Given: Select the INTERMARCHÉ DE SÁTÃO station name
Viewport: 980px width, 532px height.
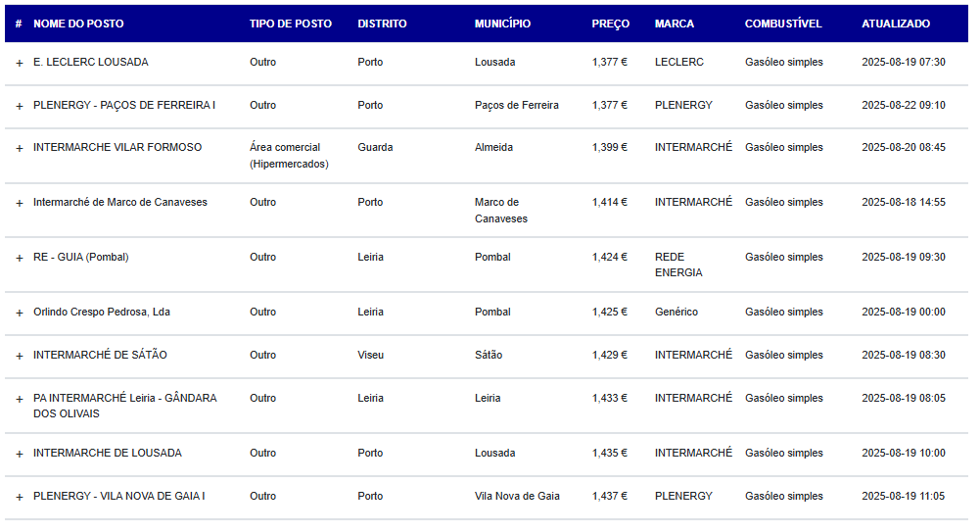Looking at the screenshot, I should pyautogui.click(x=100, y=355).
